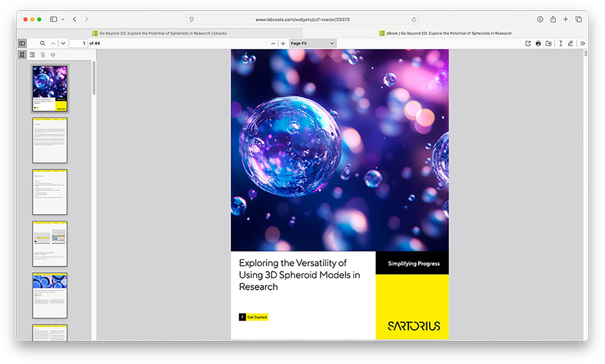
Task: Select the text annotation tool
Action: click(x=561, y=44)
